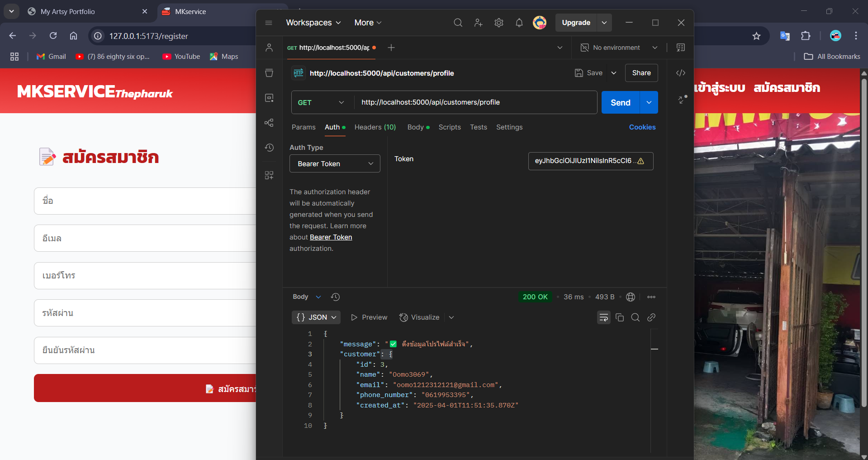The height and width of the screenshot is (460, 868).
Task: Click the Token input field
Action: (x=591, y=161)
